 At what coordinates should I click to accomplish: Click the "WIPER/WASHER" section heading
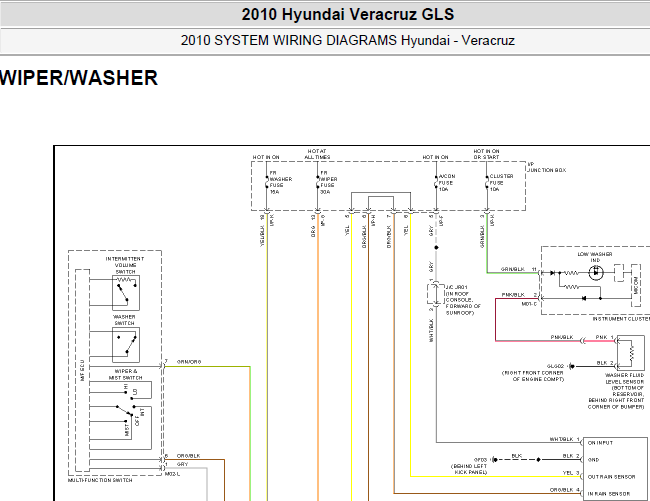tap(79, 78)
